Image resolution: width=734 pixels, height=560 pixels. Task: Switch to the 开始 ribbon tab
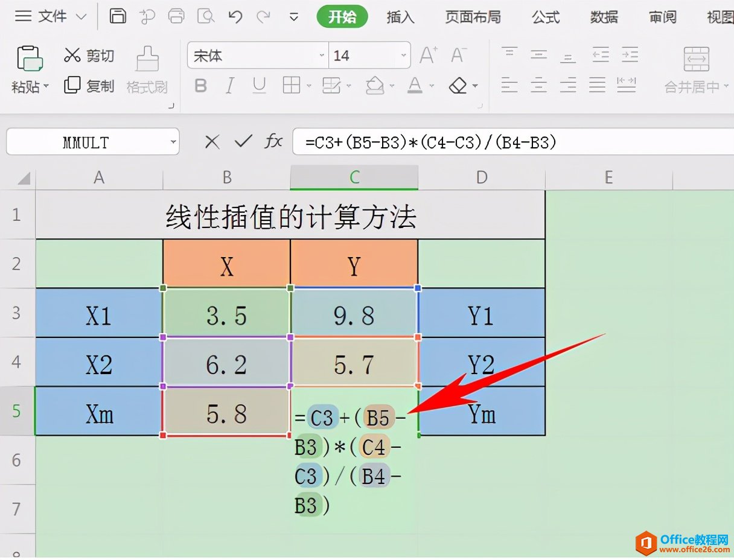coord(342,17)
